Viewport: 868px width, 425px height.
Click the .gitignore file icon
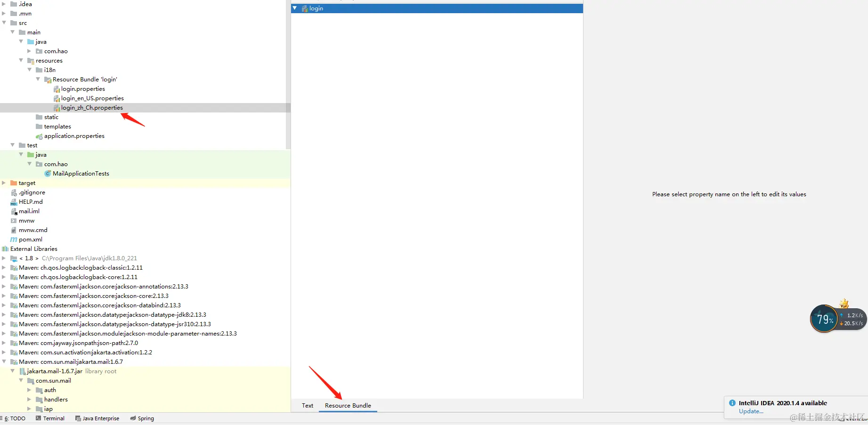click(x=14, y=192)
